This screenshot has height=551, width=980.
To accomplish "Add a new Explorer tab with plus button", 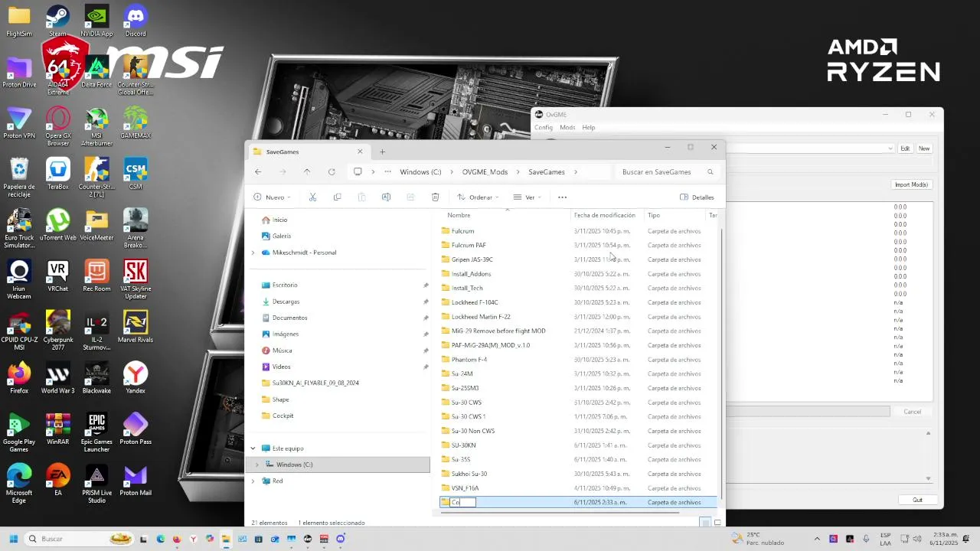I will (382, 152).
